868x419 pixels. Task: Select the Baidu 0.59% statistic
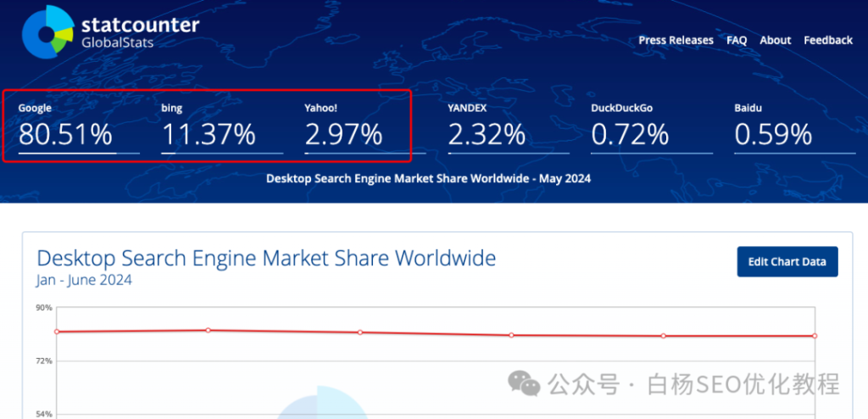point(795,128)
